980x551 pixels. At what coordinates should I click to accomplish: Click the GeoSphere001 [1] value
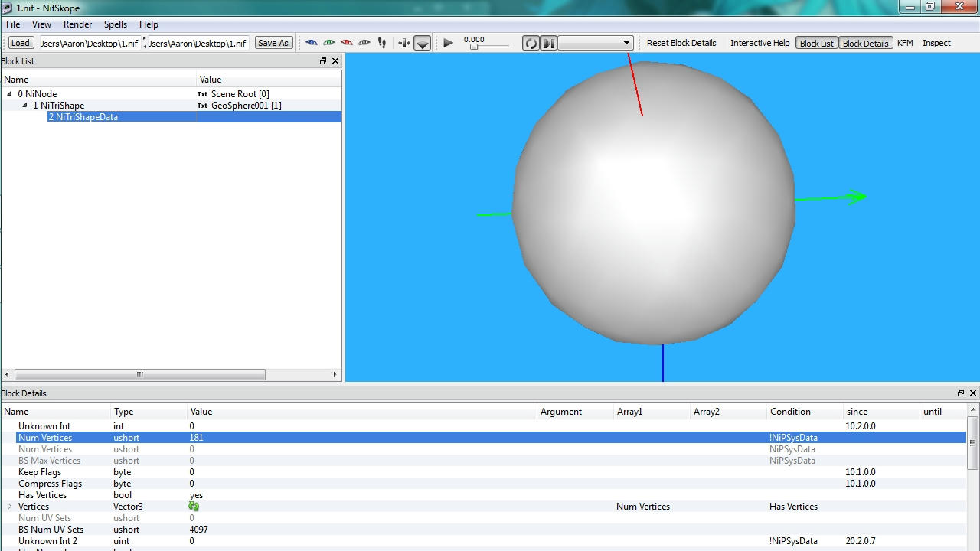click(247, 106)
